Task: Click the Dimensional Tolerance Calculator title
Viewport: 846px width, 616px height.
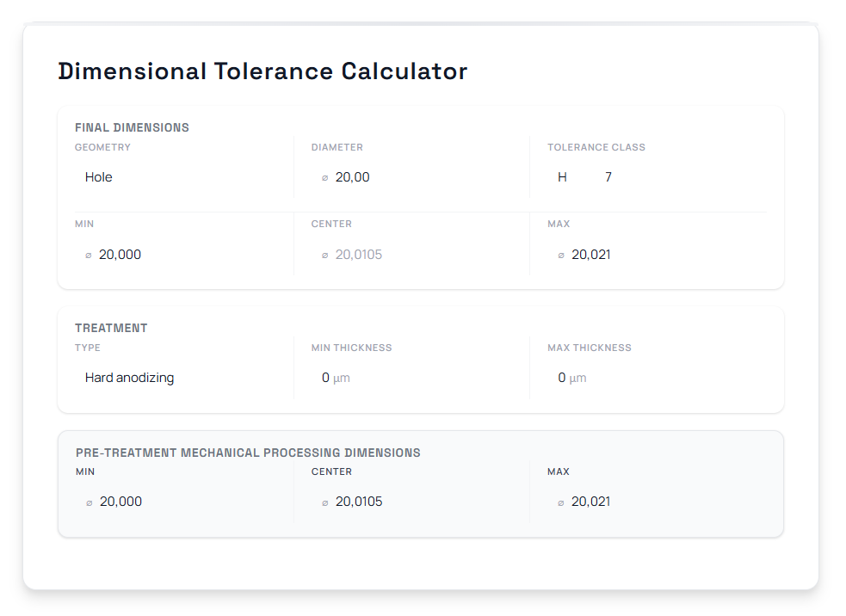Action: click(x=262, y=71)
